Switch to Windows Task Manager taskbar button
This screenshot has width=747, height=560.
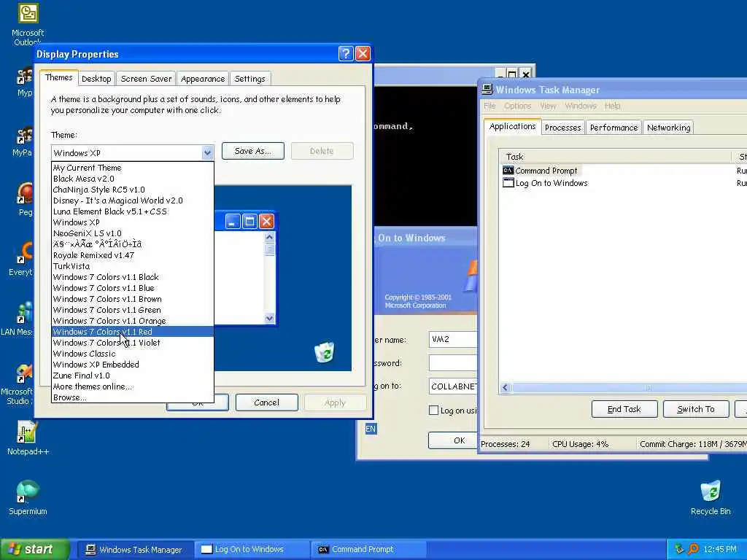click(x=134, y=550)
